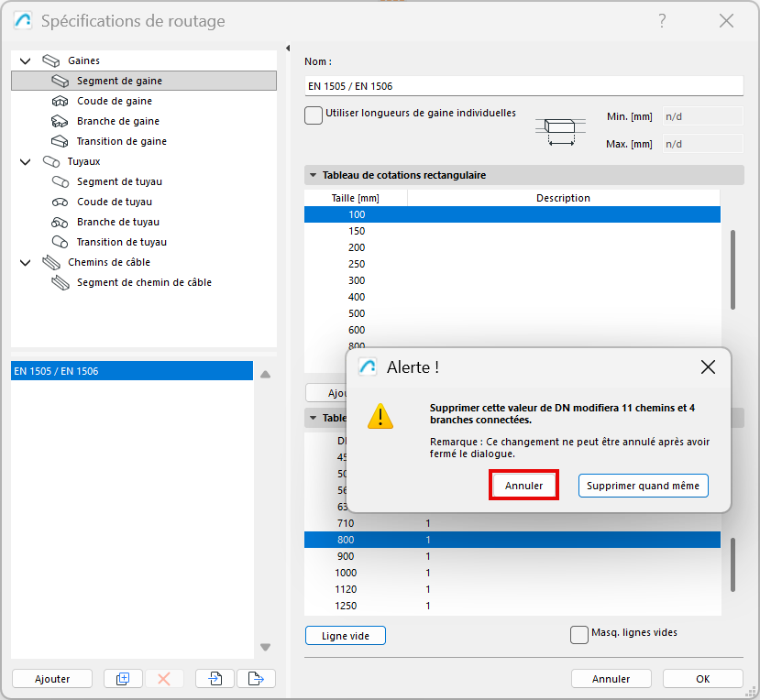
Task: Click the Min. [mm] field
Action: pyautogui.click(x=703, y=116)
